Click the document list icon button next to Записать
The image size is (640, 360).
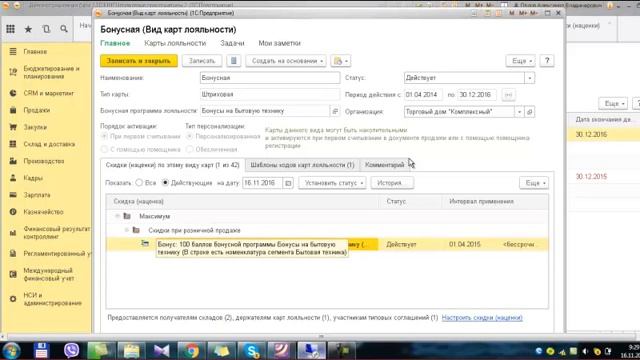coord(233,61)
